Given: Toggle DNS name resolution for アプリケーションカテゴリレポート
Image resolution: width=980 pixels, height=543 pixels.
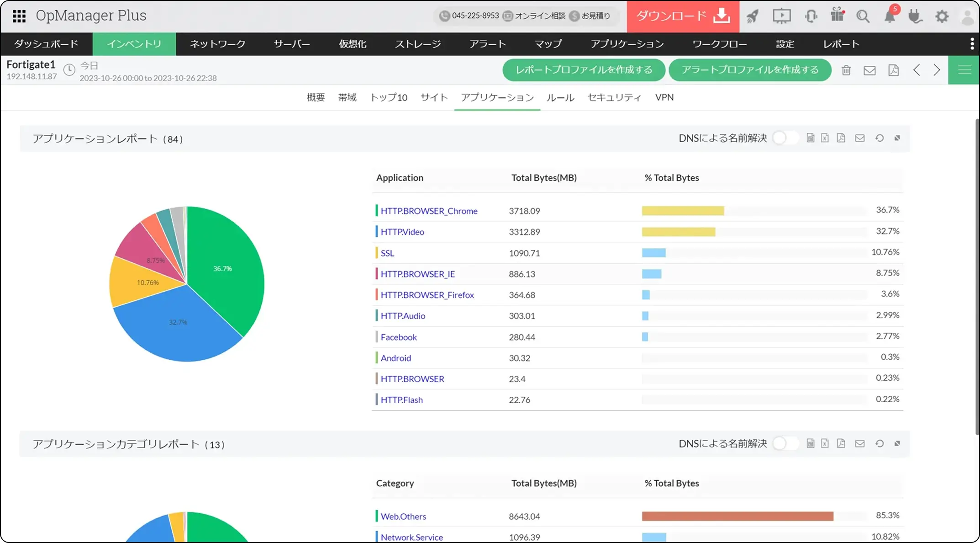Looking at the screenshot, I should (785, 443).
